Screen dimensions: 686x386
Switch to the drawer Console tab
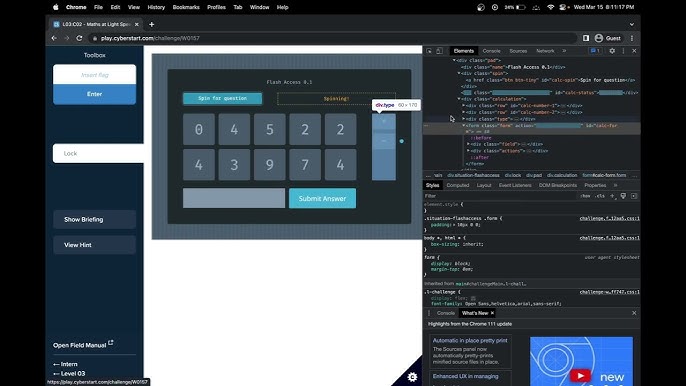tap(446, 313)
